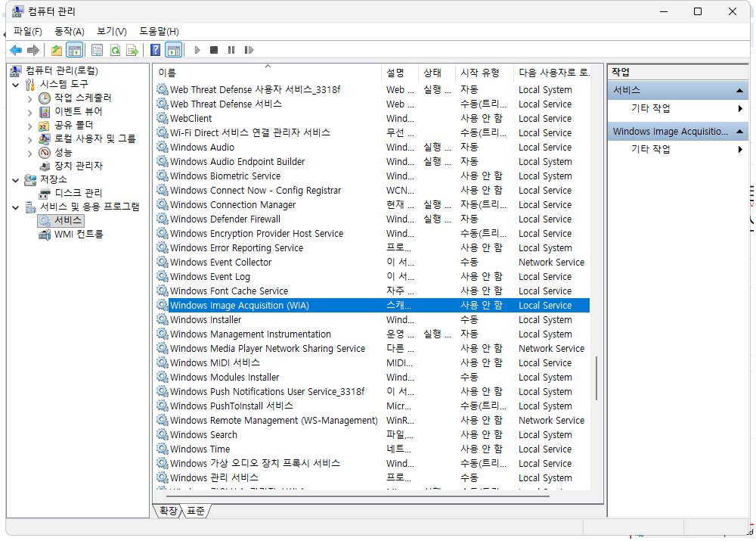Click gear icon of Windows Audio service
This screenshot has height=541, width=756.
(163, 148)
